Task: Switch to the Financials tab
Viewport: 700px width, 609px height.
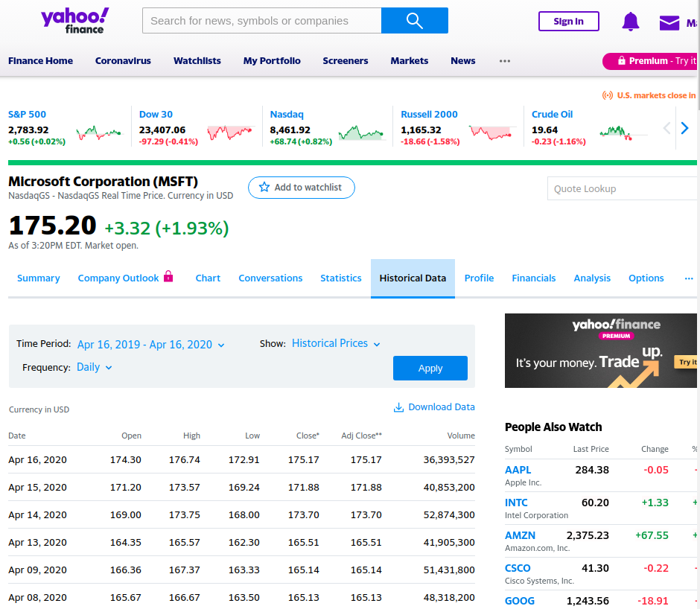Action: click(534, 278)
